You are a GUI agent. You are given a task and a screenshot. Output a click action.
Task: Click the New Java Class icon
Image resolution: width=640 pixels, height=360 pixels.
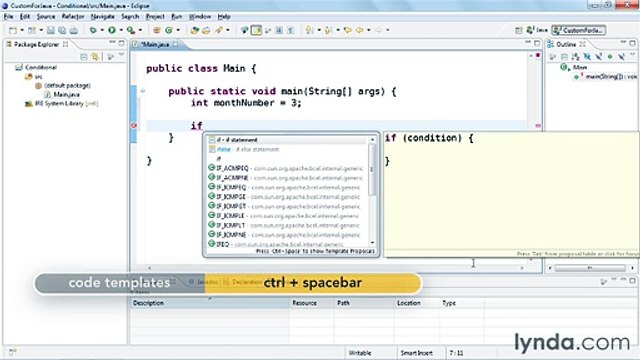tap(169, 30)
